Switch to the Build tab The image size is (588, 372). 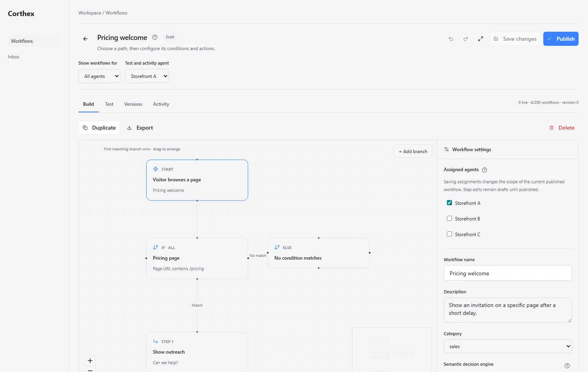(89, 104)
